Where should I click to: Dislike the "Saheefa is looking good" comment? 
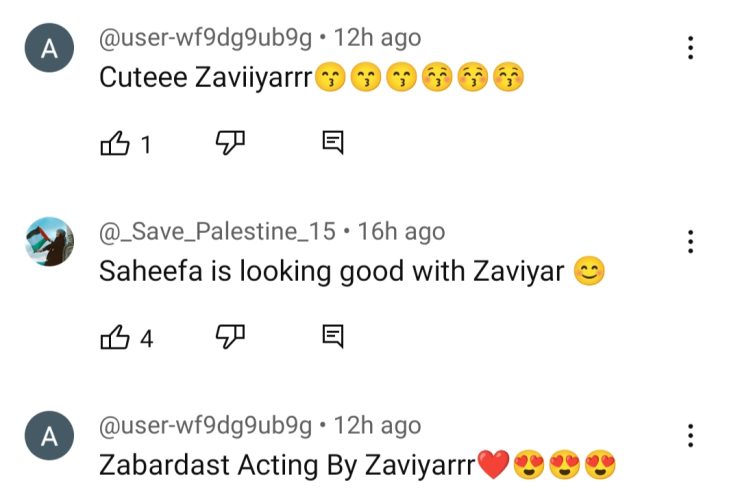click(x=230, y=337)
